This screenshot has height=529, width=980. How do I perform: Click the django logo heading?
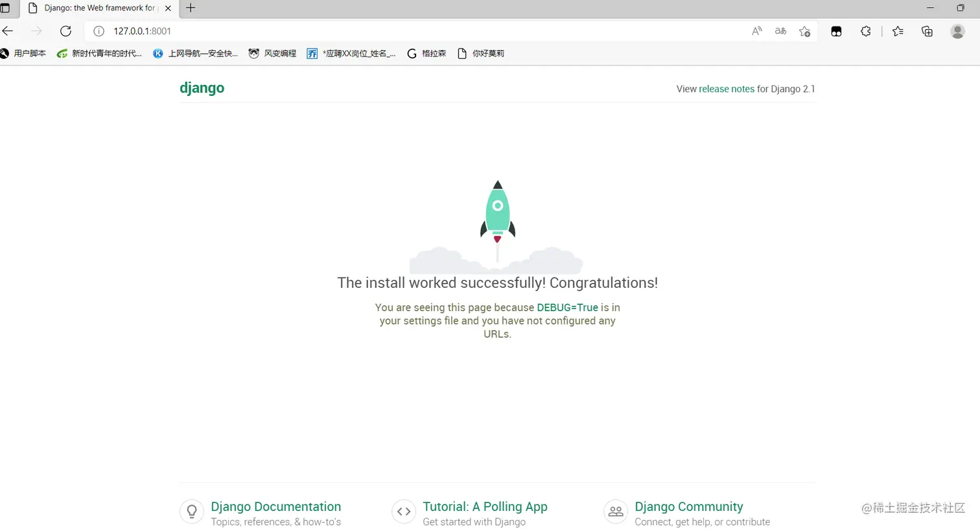tap(202, 88)
